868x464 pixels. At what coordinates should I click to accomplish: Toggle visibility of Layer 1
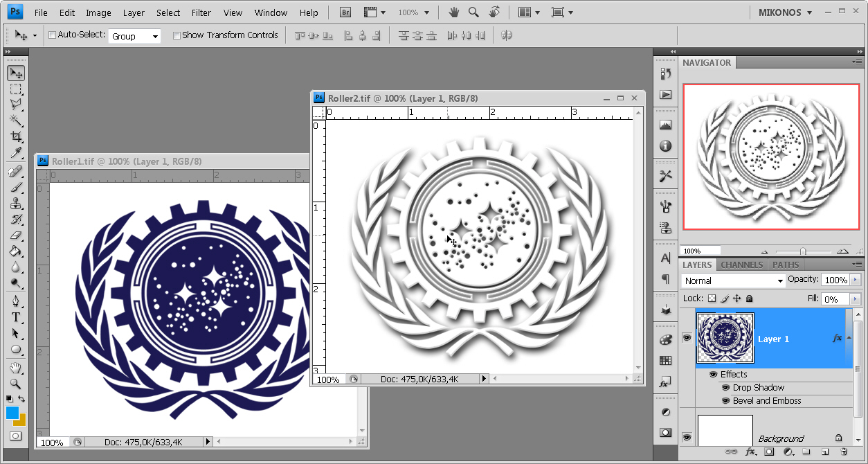[x=687, y=338]
